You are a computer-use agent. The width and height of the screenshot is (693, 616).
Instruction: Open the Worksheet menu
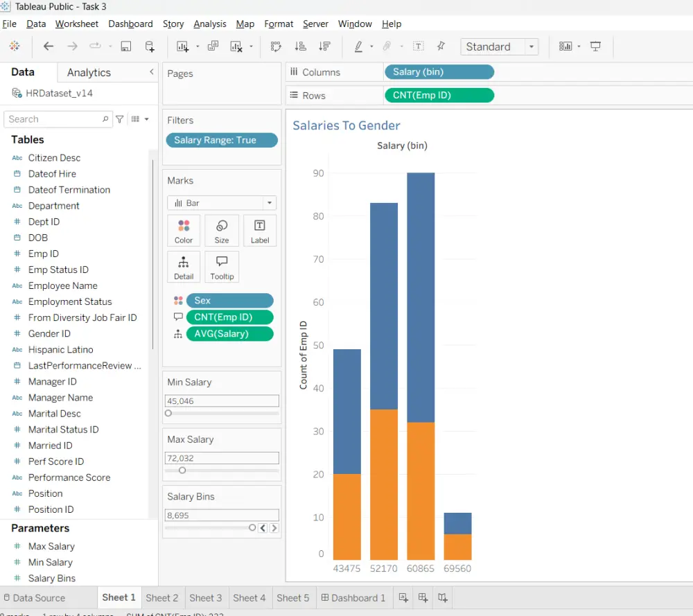76,24
